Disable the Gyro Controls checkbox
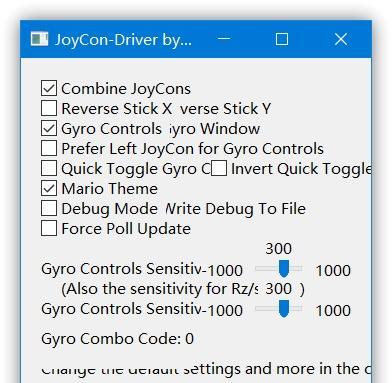This screenshot has height=383, width=392. (49, 128)
